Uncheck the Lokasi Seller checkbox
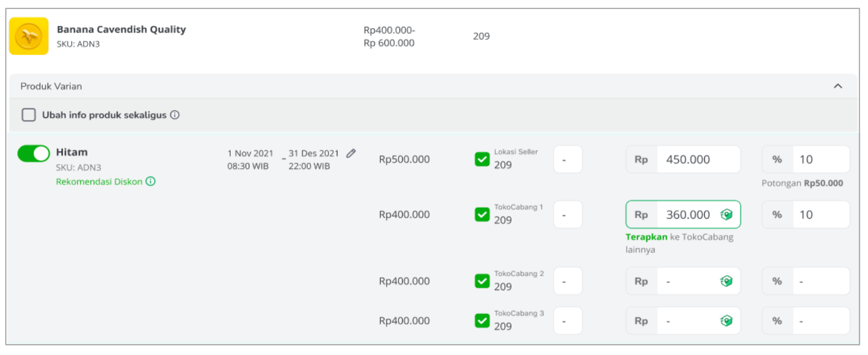Screen dimensions: 868x355 click(x=482, y=159)
